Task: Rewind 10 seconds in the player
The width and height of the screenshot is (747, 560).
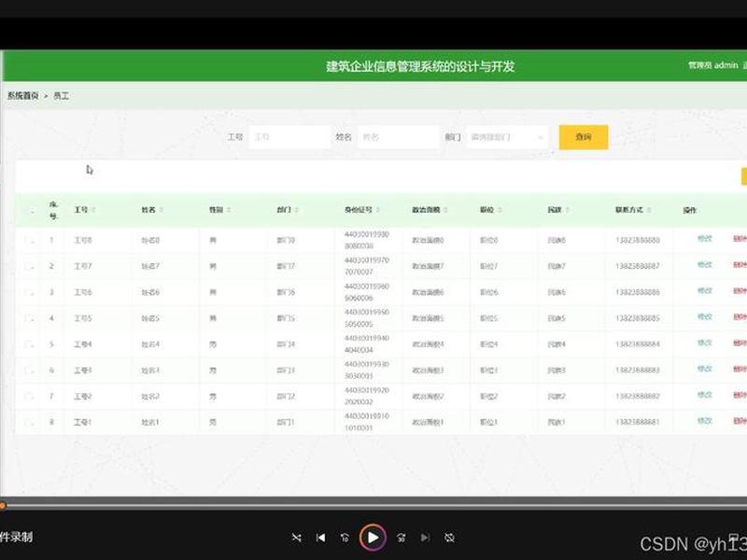Action: coord(345,538)
